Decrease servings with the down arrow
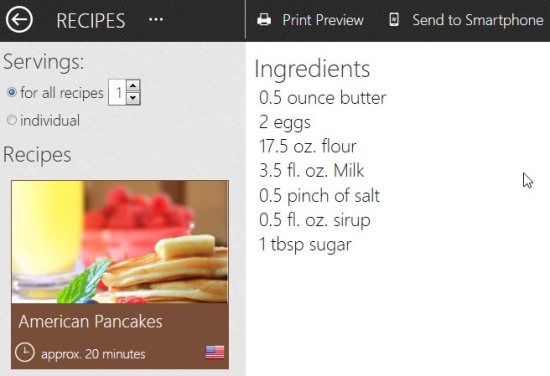This screenshot has height=376, width=550. click(133, 98)
